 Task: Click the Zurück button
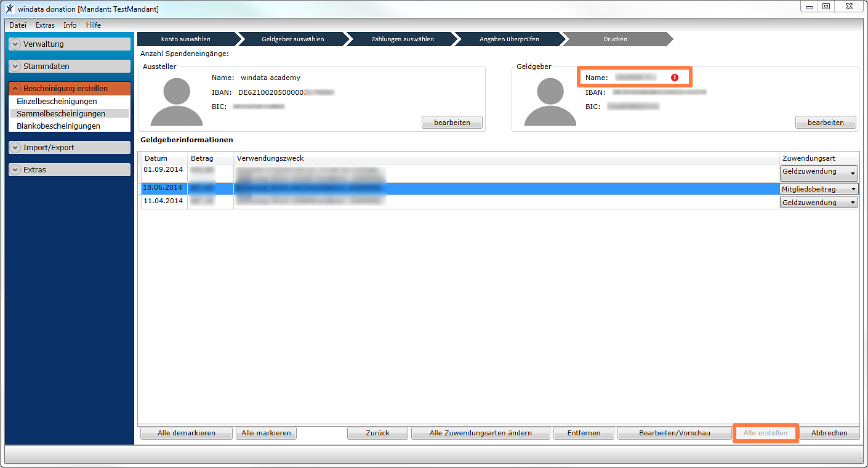point(378,434)
